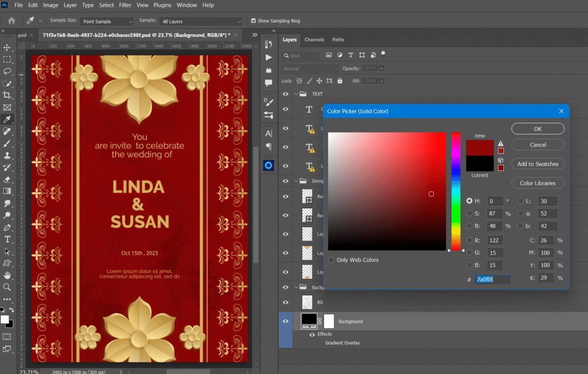
Task: Select the Lasso tool
Action: (x=7, y=71)
